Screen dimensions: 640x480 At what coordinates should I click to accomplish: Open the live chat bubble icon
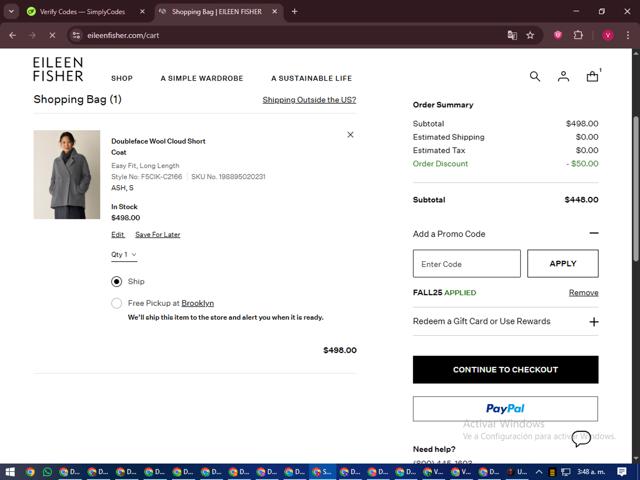581,438
